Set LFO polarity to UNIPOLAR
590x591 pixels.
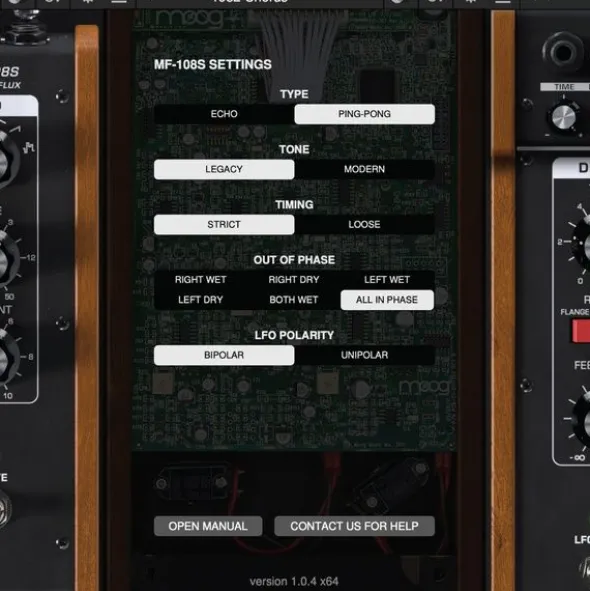click(x=364, y=355)
